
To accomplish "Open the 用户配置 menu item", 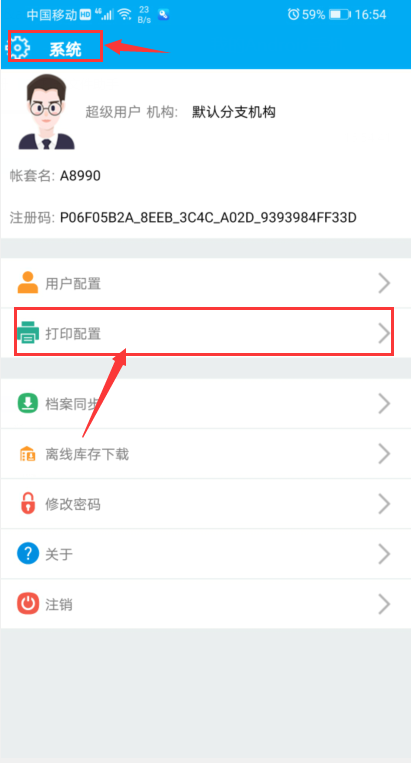I will pos(205,283).
